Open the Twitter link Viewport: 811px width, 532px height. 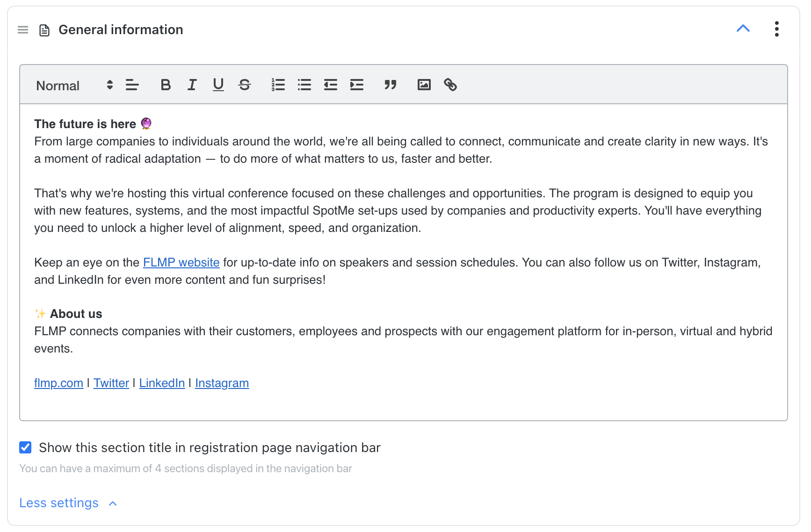pyautogui.click(x=111, y=383)
